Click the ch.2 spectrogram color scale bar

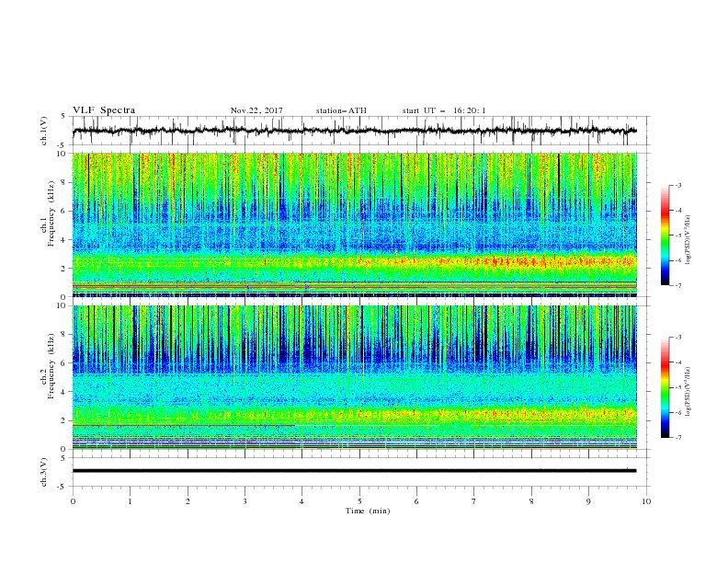point(665,387)
